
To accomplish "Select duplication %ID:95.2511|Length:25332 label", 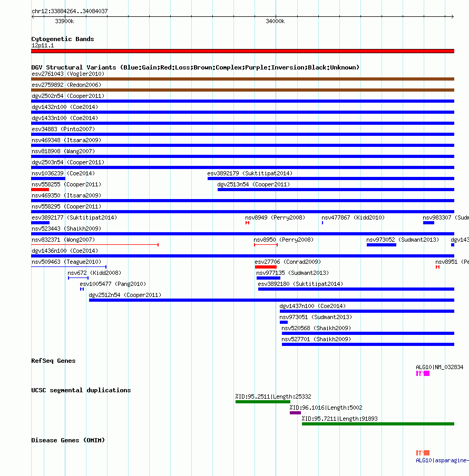I will coord(273,397).
